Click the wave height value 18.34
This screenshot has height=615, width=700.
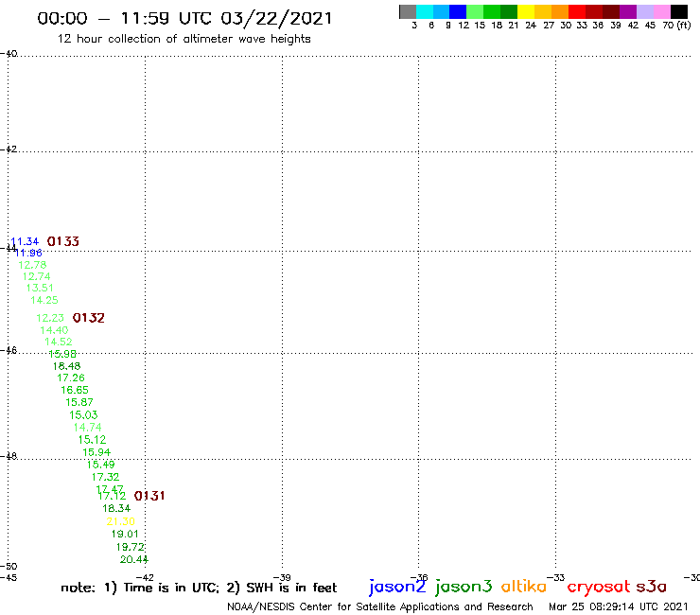coord(116,508)
